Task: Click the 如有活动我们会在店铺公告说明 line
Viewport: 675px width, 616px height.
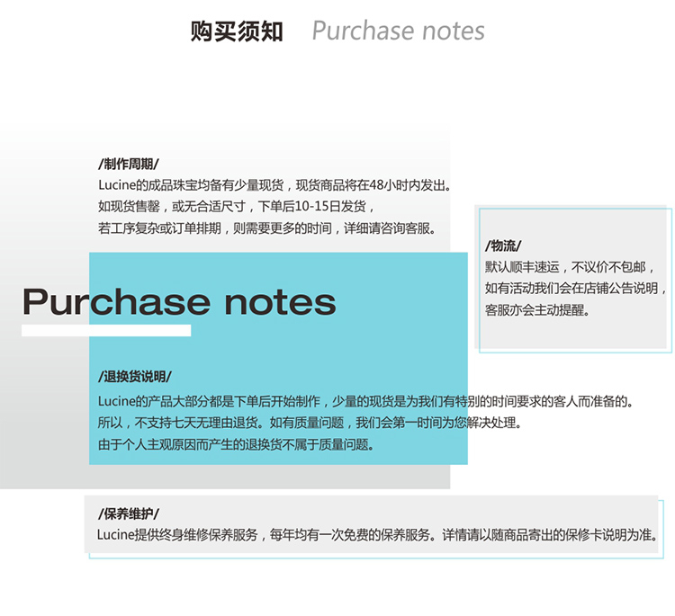Action: click(574, 289)
